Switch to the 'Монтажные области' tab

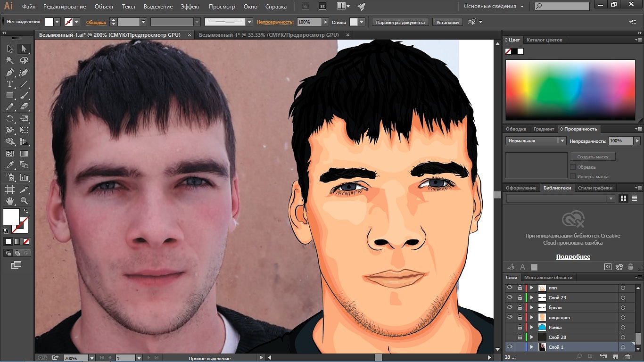click(548, 278)
